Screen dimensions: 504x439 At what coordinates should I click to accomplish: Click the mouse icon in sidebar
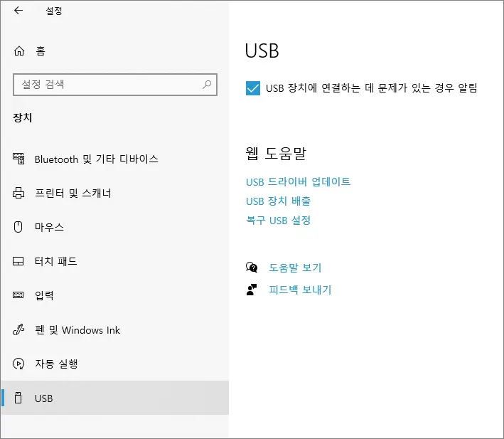(19, 227)
